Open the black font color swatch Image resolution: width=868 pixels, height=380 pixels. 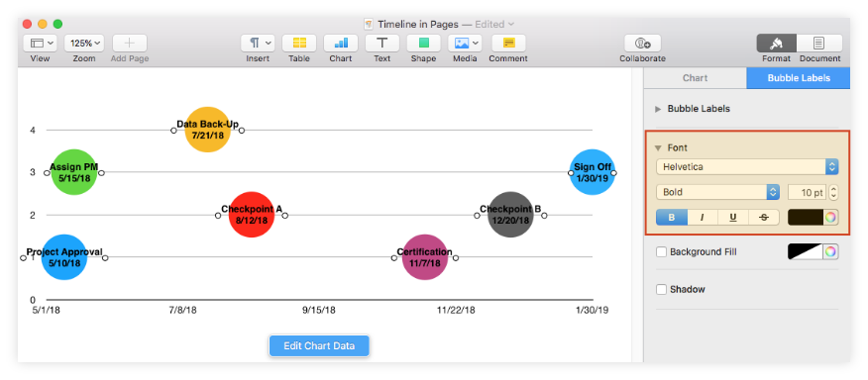806,218
